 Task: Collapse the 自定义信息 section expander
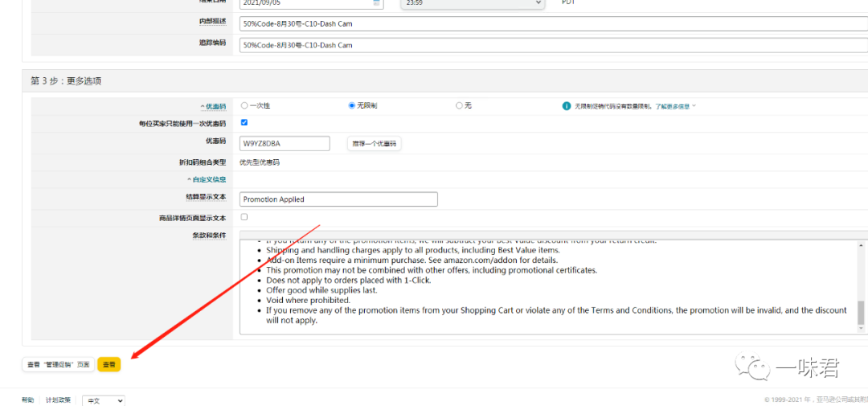coord(206,179)
